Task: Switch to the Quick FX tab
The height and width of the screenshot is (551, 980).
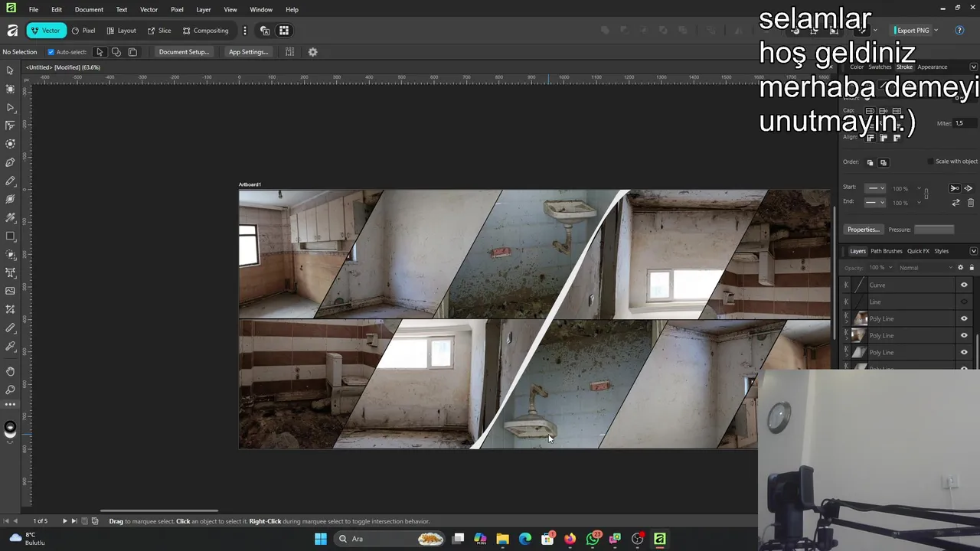Action: coord(918,251)
